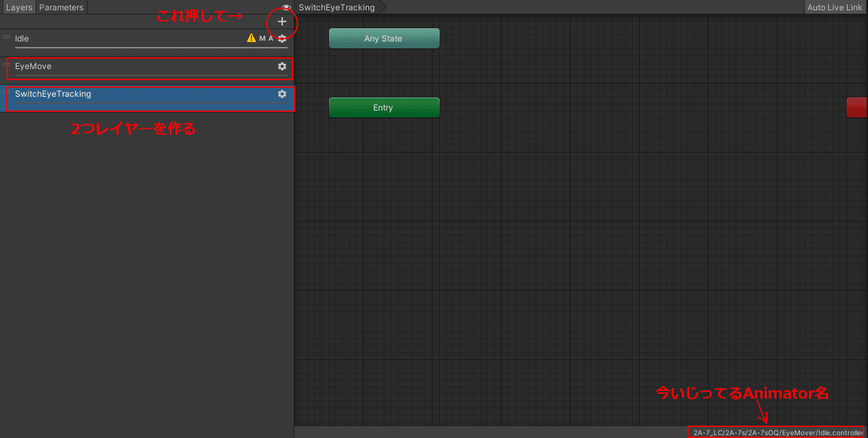Image resolution: width=868 pixels, height=438 pixels.
Task: Open settings gear for SwitchEyeTracking layer
Action: click(282, 94)
